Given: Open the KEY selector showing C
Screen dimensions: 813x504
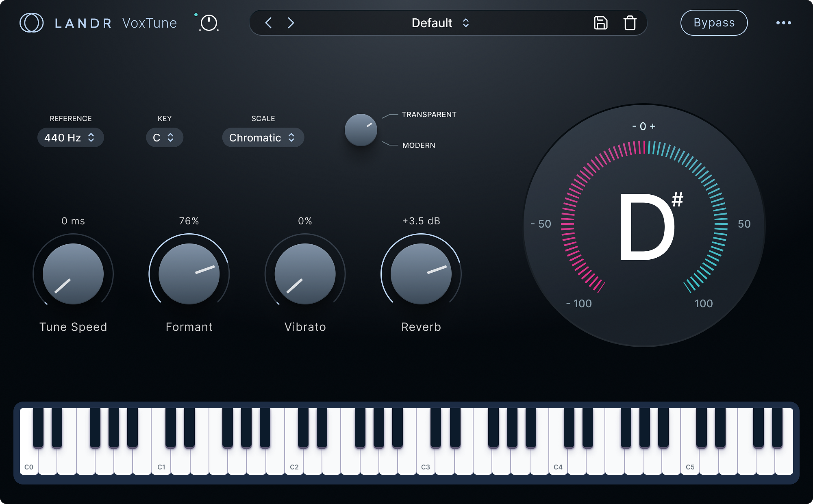Looking at the screenshot, I should [x=164, y=137].
